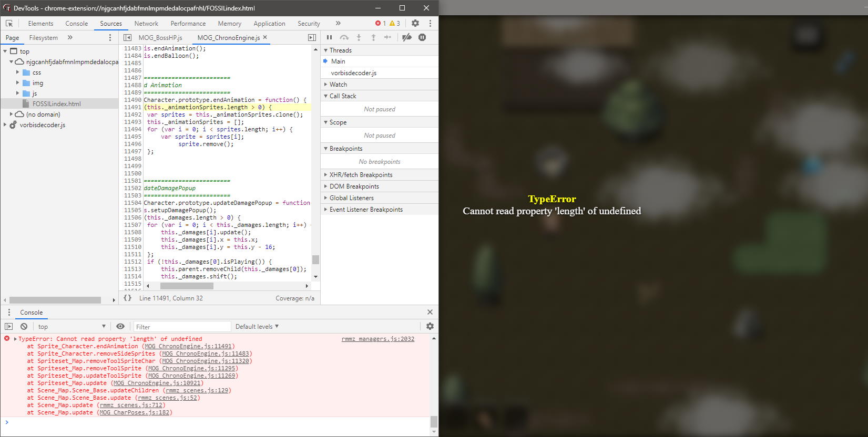Screen dimensions: 868x437
Task: Open the navigator pane three-dot menu
Action: (110, 37)
